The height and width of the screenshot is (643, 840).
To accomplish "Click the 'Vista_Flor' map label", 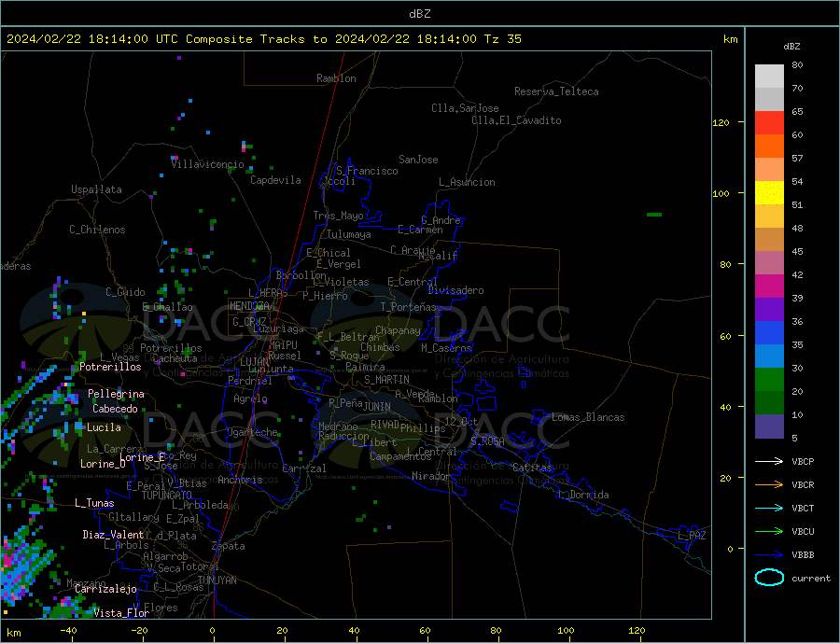I will 121,613.
